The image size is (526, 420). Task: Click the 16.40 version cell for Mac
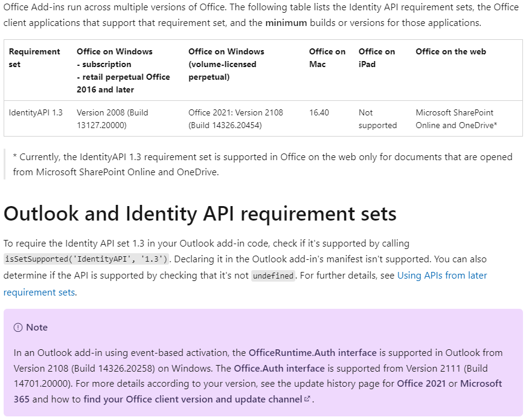(x=318, y=112)
